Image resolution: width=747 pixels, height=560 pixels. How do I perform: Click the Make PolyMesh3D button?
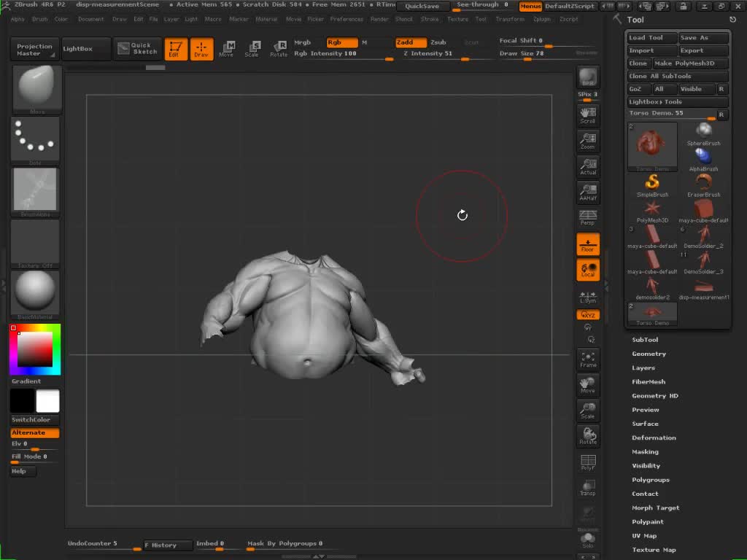(x=690, y=63)
